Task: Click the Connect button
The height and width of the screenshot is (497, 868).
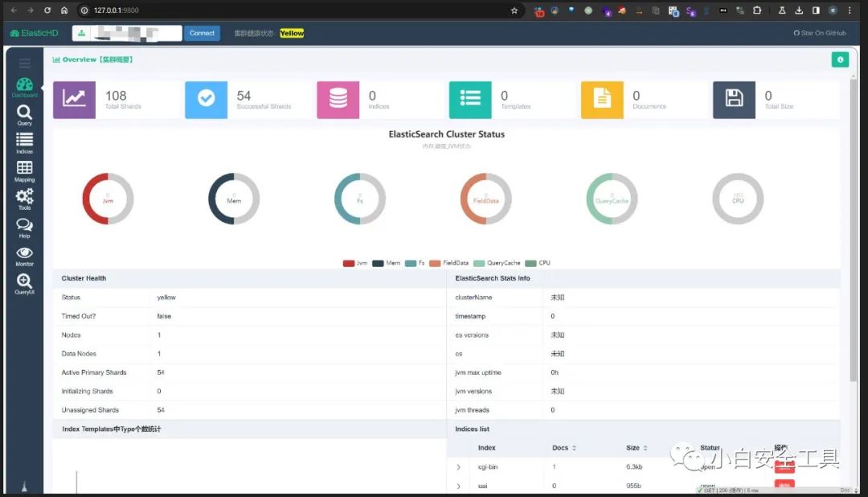Action: pyautogui.click(x=202, y=33)
